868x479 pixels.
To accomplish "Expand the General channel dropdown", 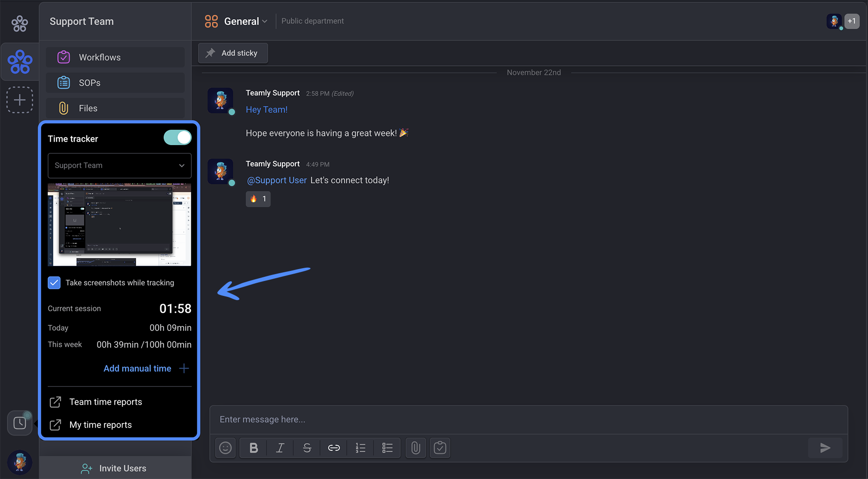I will pos(265,21).
